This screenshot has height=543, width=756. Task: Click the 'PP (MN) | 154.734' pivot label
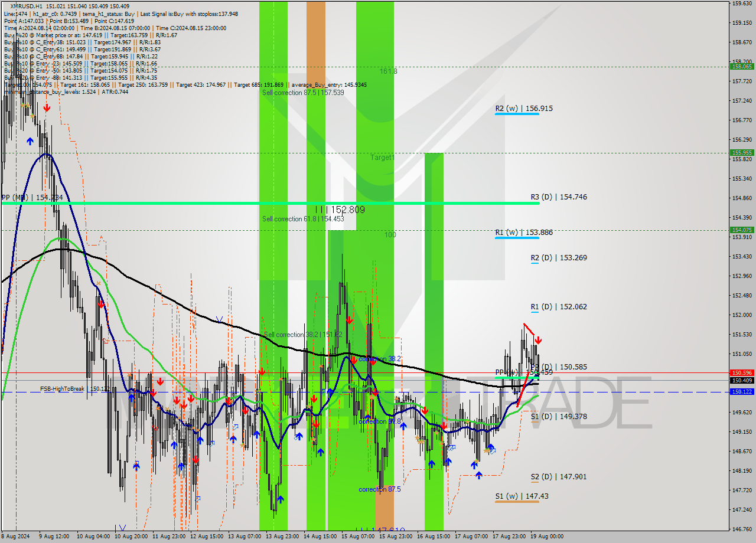pyautogui.click(x=31, y=198)
